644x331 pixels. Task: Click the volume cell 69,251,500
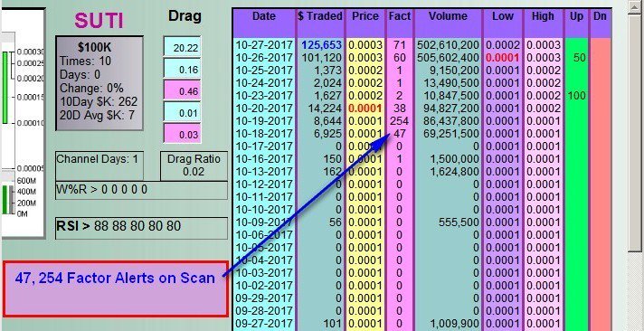tap(451, 134)
